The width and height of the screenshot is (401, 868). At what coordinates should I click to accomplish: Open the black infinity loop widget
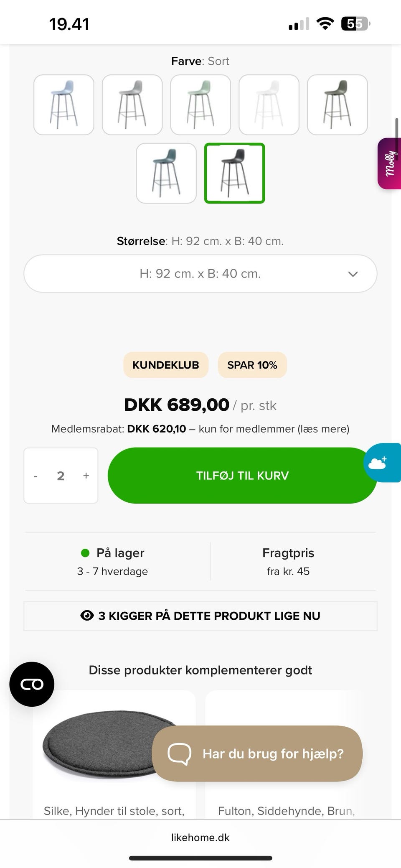click(x=32, y=684)
